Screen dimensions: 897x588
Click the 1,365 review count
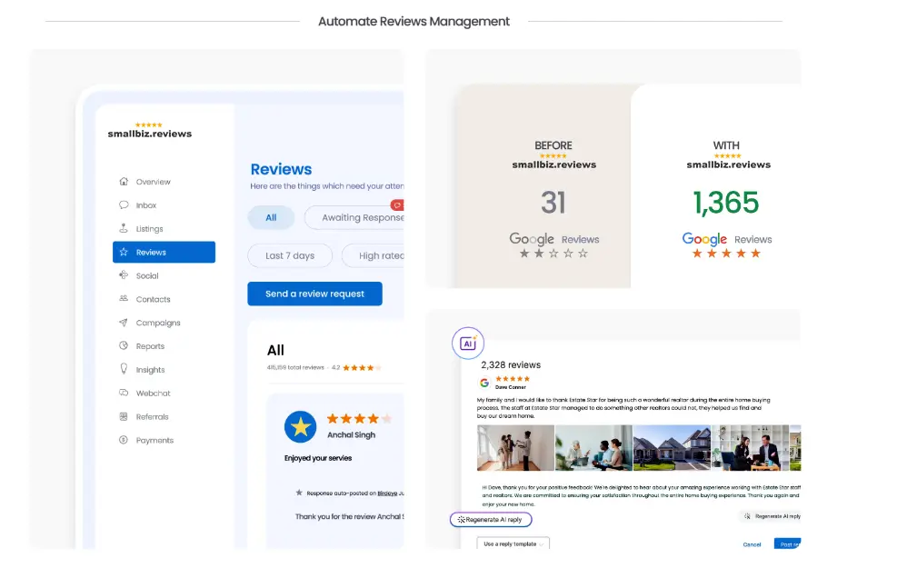pyautogui.click(x=726, y=203)
